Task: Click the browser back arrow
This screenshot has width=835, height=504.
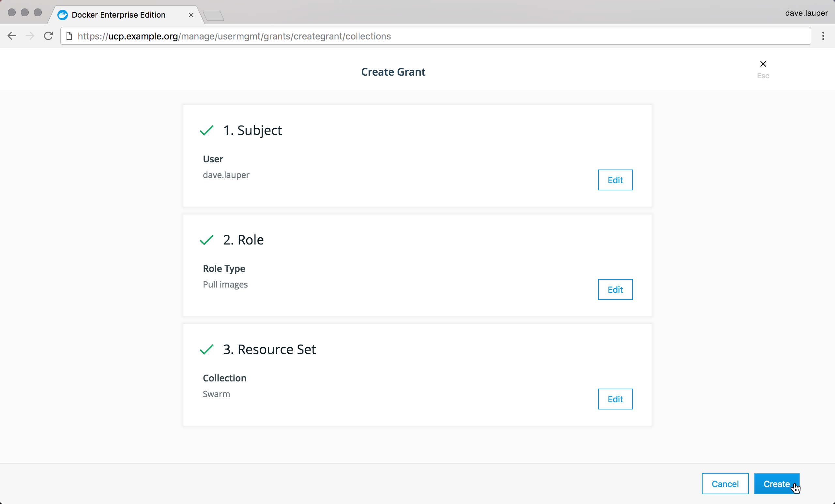Action: [12, 36]
